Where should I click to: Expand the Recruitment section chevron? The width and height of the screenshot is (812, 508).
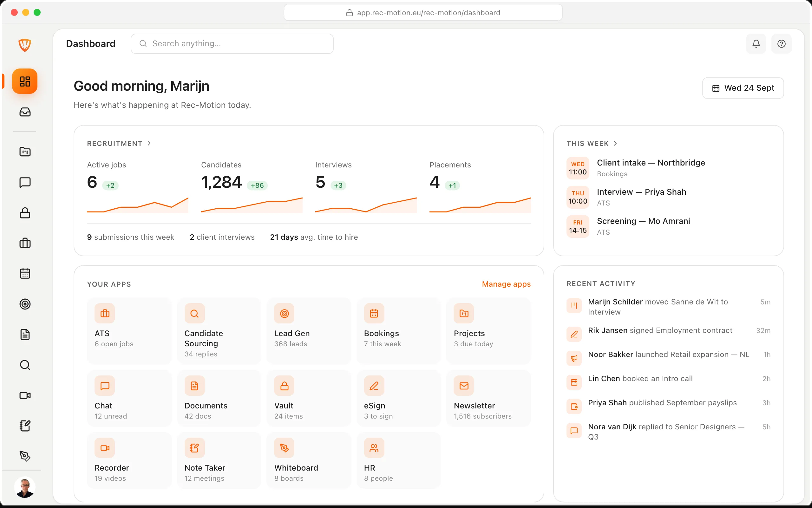(149, 143)
